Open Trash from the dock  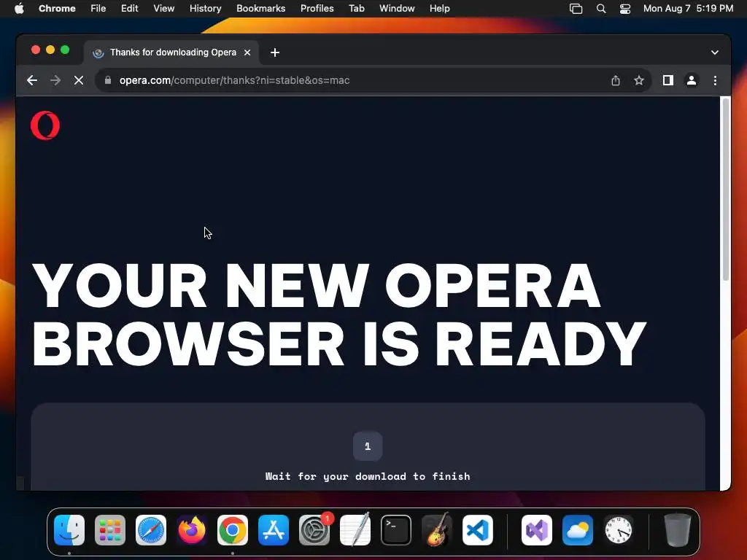point(678,529)
